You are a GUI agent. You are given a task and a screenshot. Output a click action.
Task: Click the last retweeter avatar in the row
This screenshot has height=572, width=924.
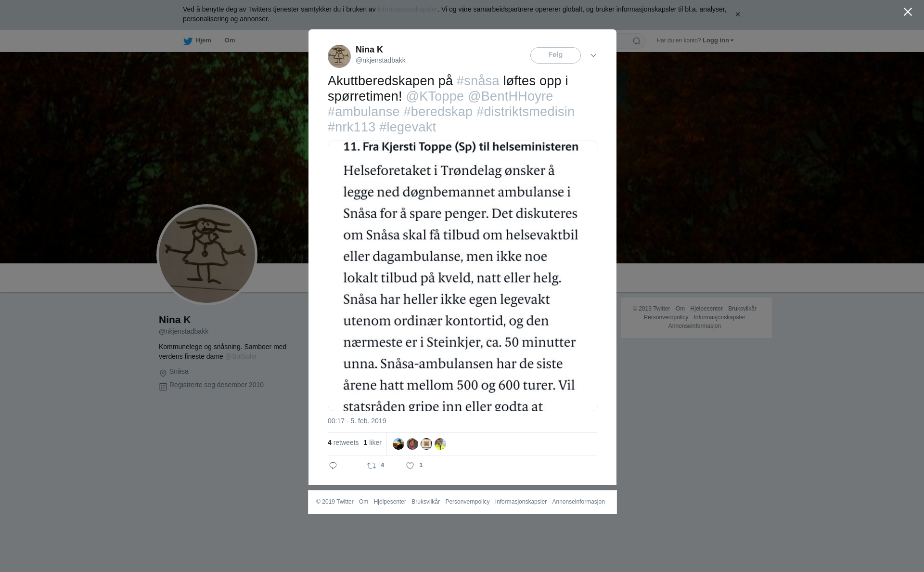(x=440, y=444)
